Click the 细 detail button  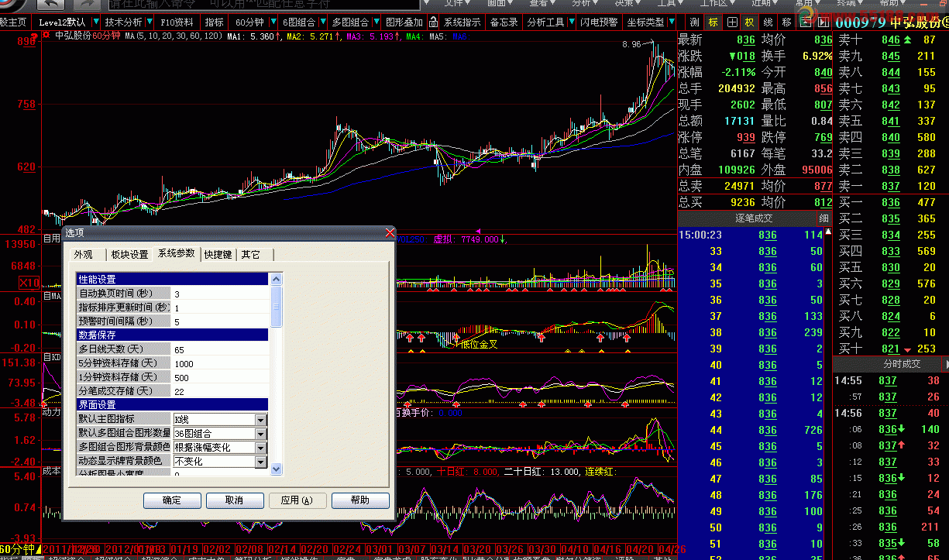(823, 218)
